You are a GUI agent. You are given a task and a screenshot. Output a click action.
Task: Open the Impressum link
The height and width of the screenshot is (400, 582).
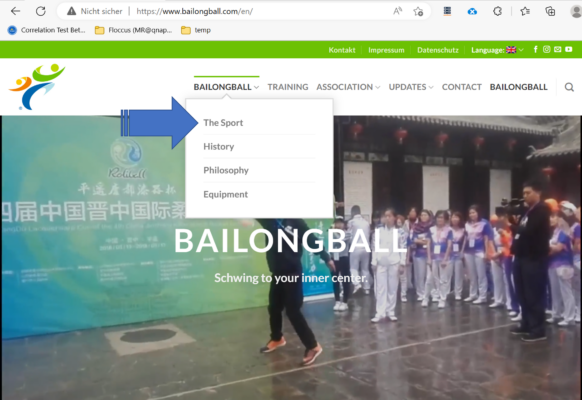386,50
